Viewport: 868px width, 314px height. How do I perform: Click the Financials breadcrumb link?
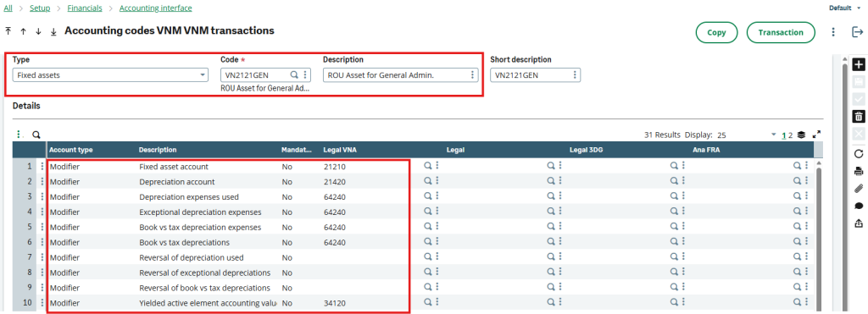(x=85, y=8)
